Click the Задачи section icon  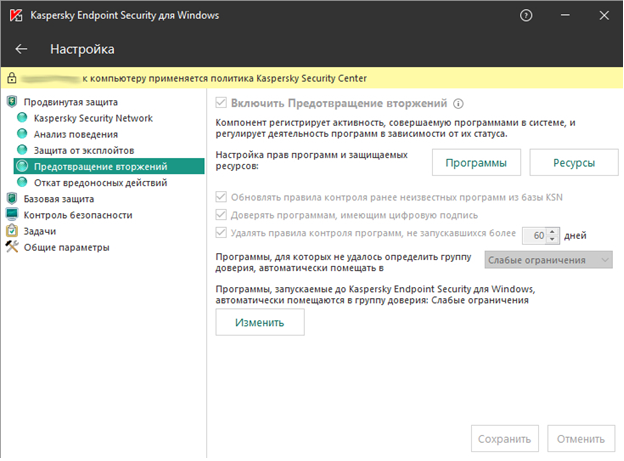(x=12, y=231)
